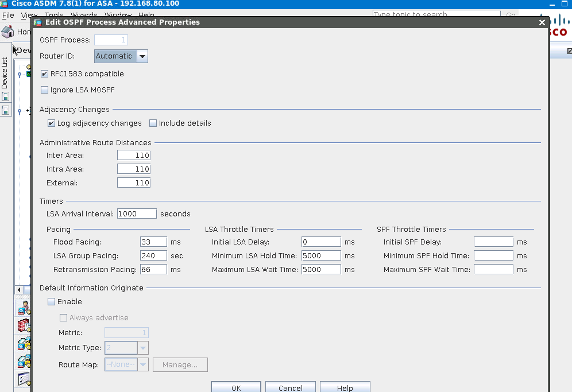The image size is (572, 392).
Task: Edit the External distance field
Action: [x=134, y=183]
